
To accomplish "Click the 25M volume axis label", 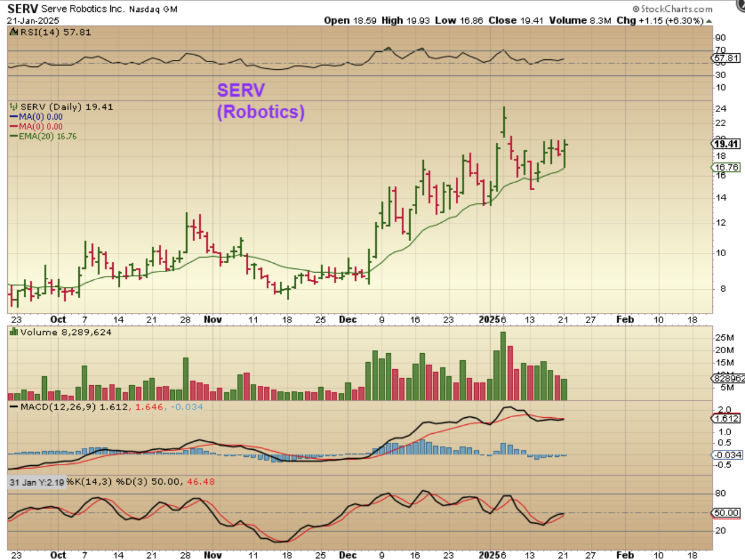I will tap(724, 338).
